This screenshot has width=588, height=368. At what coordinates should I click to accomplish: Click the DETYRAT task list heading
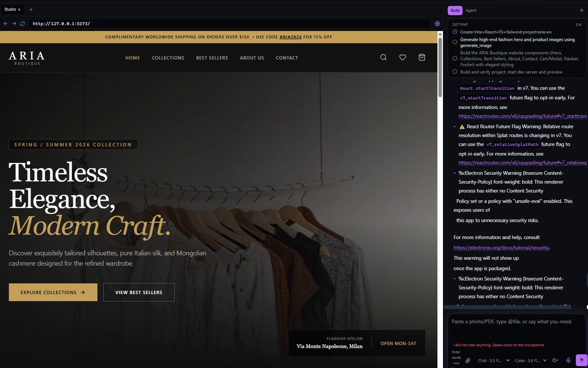pyautogui.click(x=460, y=24)
